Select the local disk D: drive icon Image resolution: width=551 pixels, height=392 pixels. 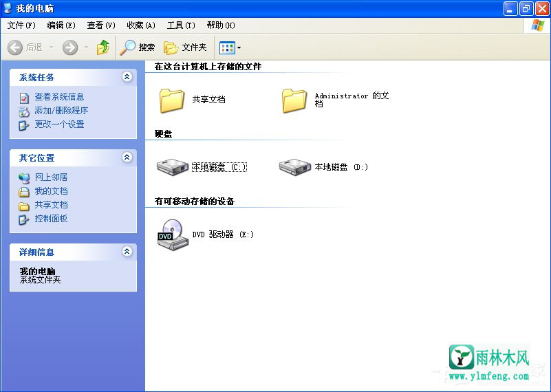295,167
